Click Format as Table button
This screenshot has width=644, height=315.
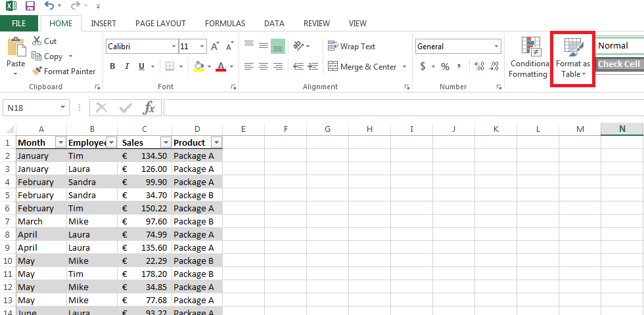(572, 58)
